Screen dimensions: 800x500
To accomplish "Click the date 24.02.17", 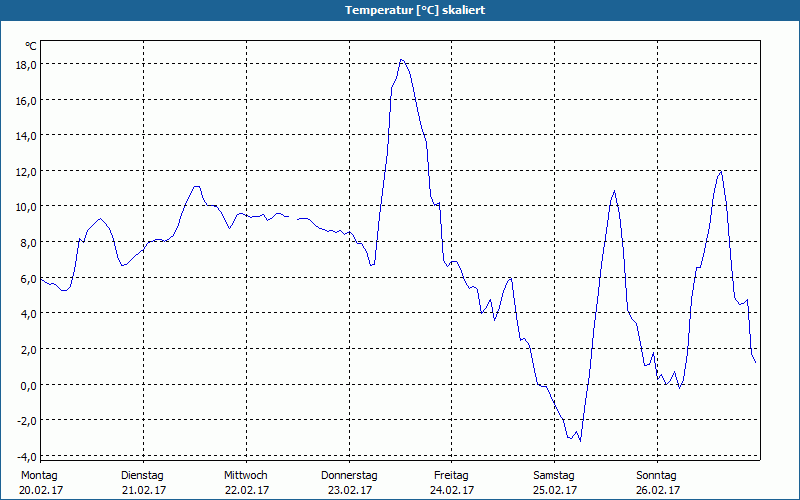I will [452, 490].
